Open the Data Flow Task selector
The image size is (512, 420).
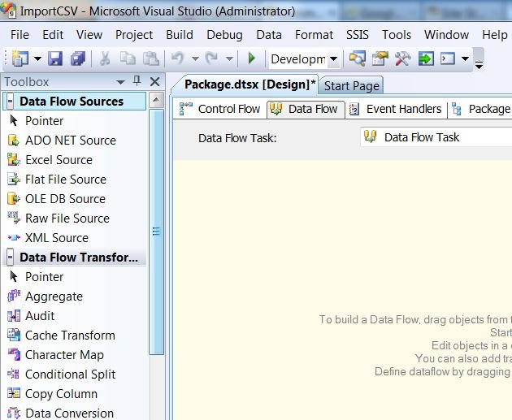pos(436,137)
